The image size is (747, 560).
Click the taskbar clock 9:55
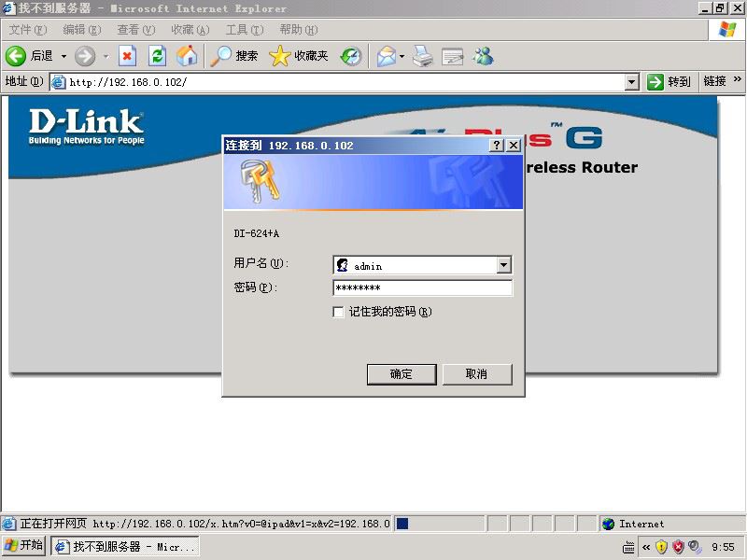pos(723,547)
